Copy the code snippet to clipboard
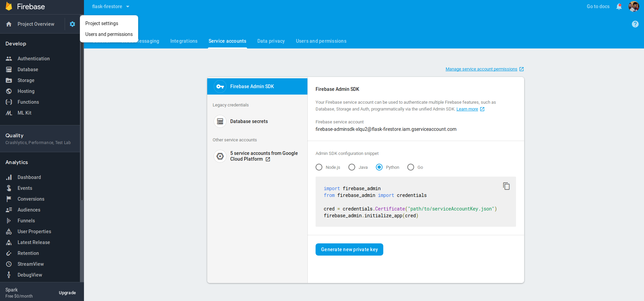 click(x=506, y=186)
